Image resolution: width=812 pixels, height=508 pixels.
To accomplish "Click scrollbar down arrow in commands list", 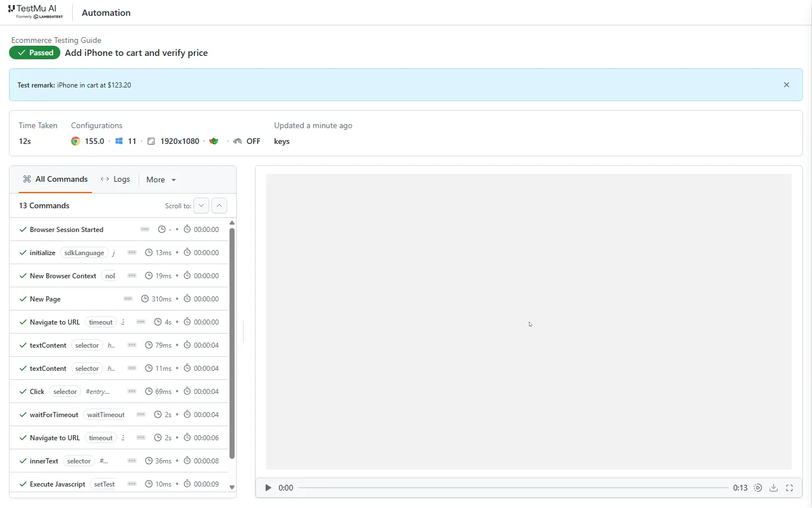I will pyautogui.click(x=232, y=487).
